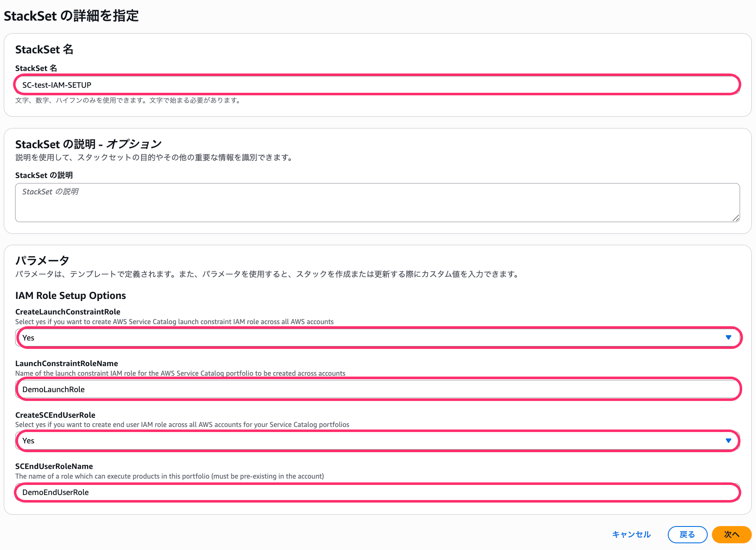
Task: Open the CreateLaunchConstraintRole Yes select box
Action: [370, 338]
